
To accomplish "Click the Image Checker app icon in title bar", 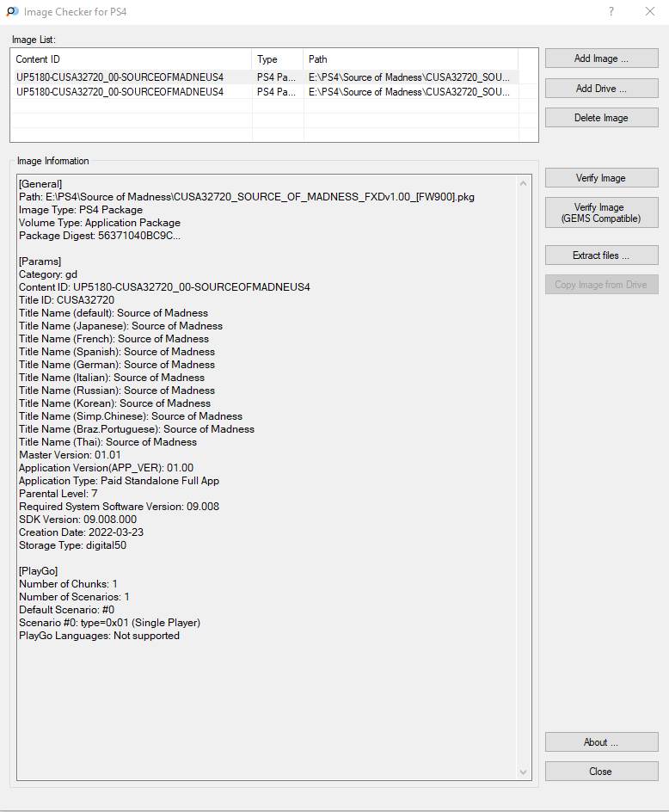I will pos(12,11).
